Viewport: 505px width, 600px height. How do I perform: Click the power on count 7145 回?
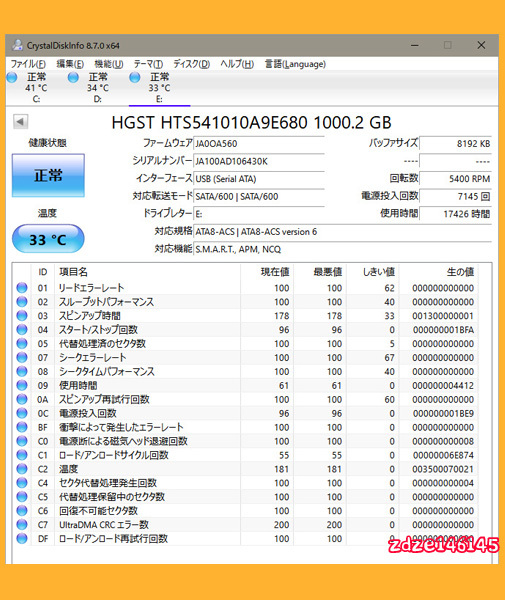point(455,196)
